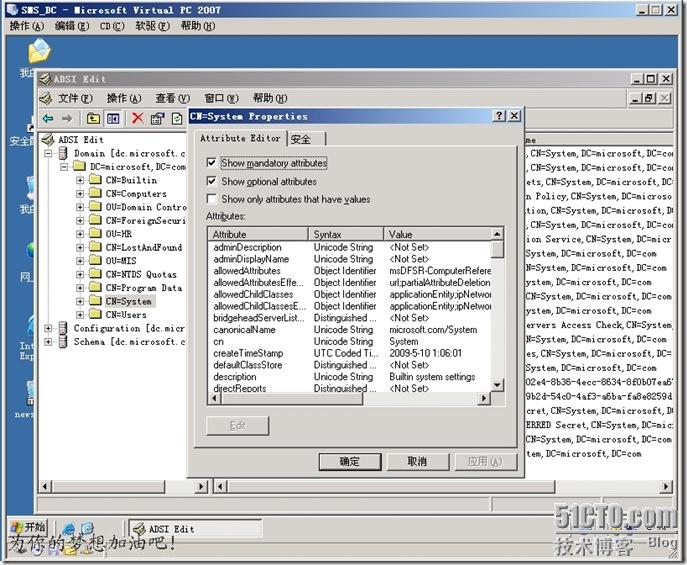Uncheck Show mandatory attributes
Screen dimensions: 687x565
coord(212,163)
